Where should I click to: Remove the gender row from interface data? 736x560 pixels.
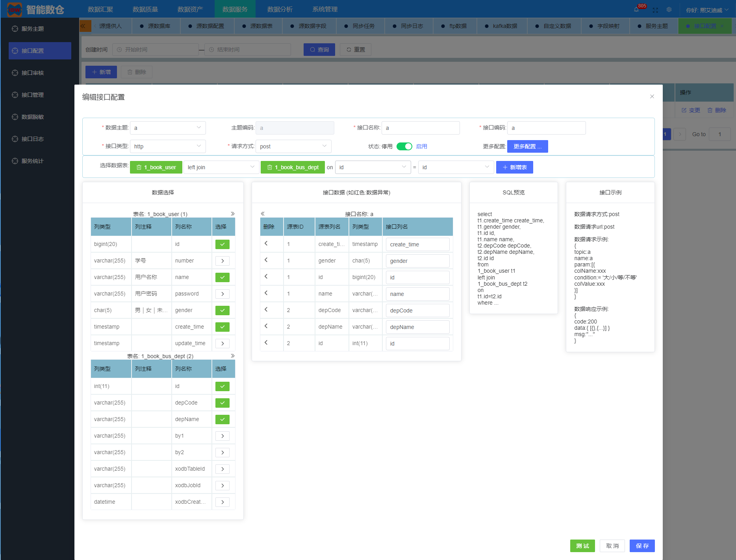[x=266, y=260]
